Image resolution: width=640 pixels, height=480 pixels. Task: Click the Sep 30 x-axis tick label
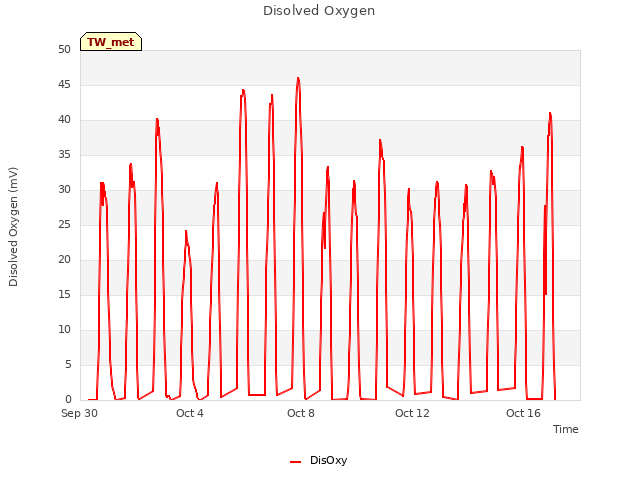[x=80, y=413]
